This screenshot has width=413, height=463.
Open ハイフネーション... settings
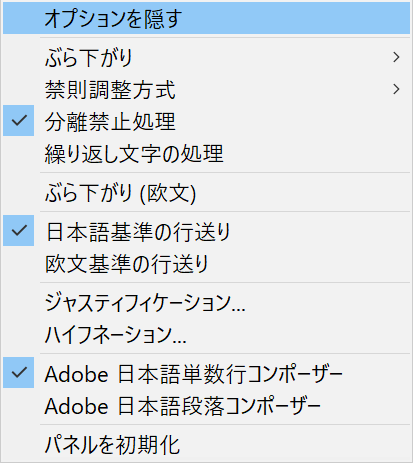[x=206, y=334]
